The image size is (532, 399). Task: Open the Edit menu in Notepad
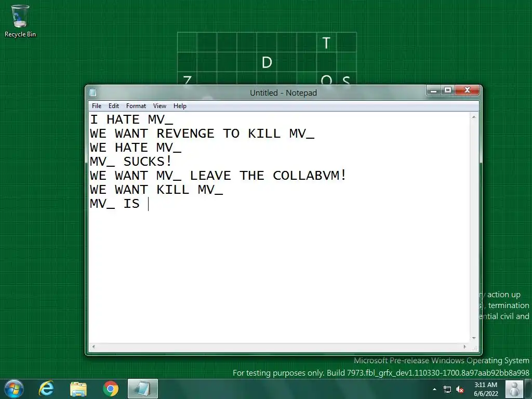114,106
